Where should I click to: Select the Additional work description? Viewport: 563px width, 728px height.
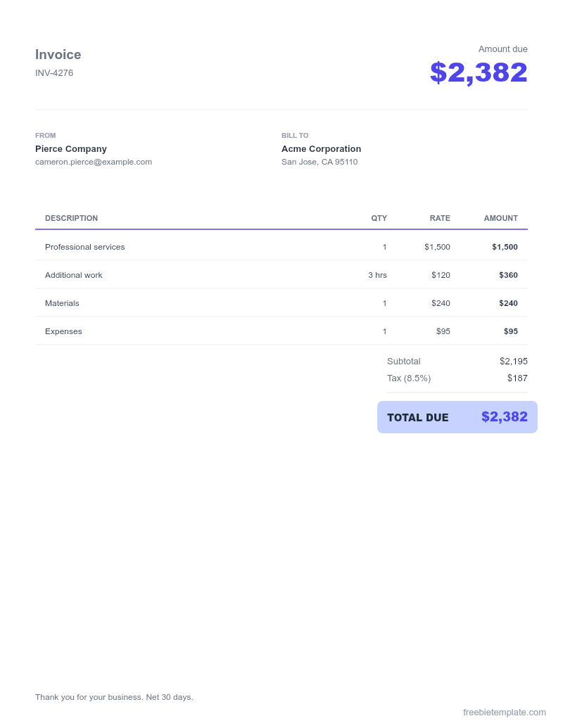pos(74,275)
